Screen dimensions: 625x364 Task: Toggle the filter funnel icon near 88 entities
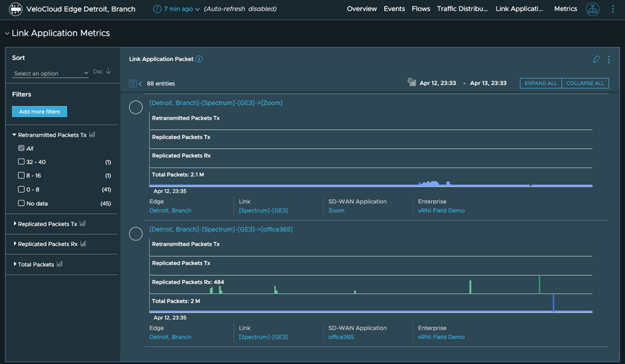[133, 84]
